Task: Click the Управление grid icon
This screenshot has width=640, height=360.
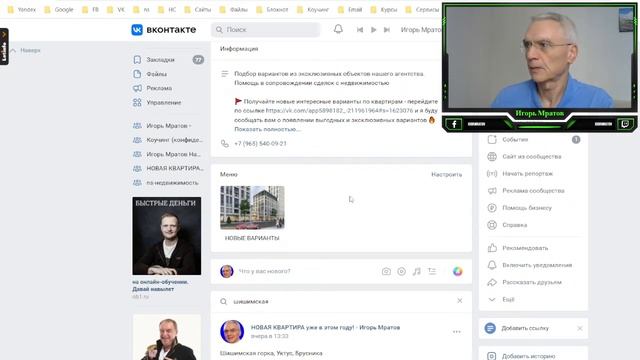Action: (137, 102)
